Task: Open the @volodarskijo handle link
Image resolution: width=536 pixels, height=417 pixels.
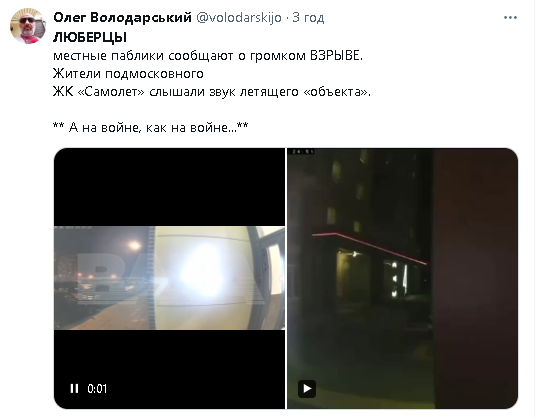Action: [x=239, y=17]
